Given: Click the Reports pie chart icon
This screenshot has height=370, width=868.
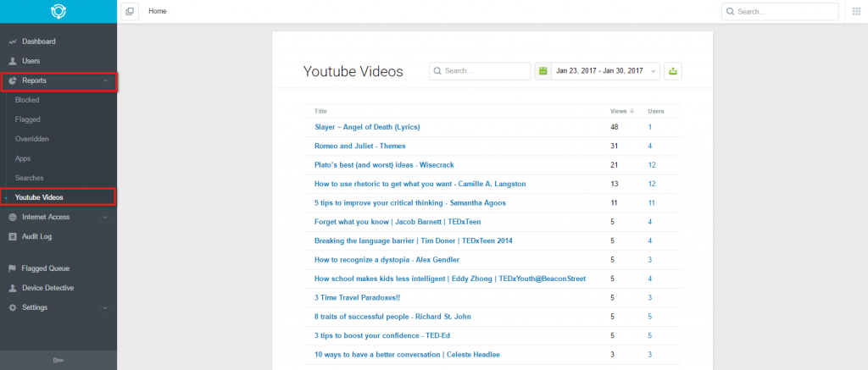Looking at the screenshot, I should point(13,80).
